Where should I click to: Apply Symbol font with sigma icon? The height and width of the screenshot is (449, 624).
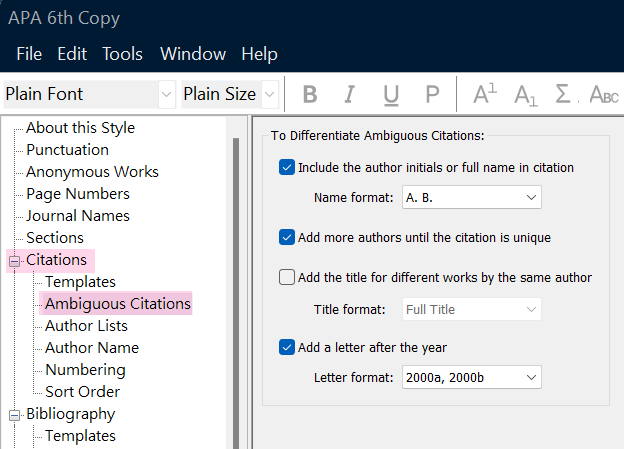pos(564,94)
